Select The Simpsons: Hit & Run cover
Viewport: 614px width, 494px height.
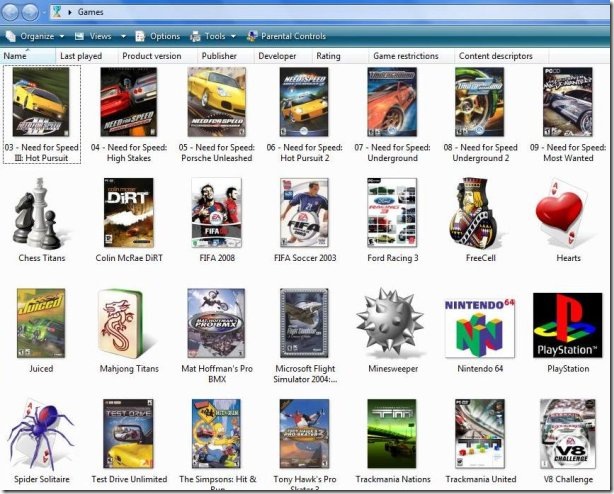(x=217, y=434)
